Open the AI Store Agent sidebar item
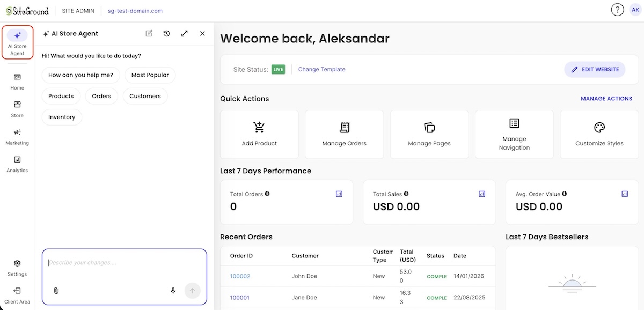 pos(17,42)
